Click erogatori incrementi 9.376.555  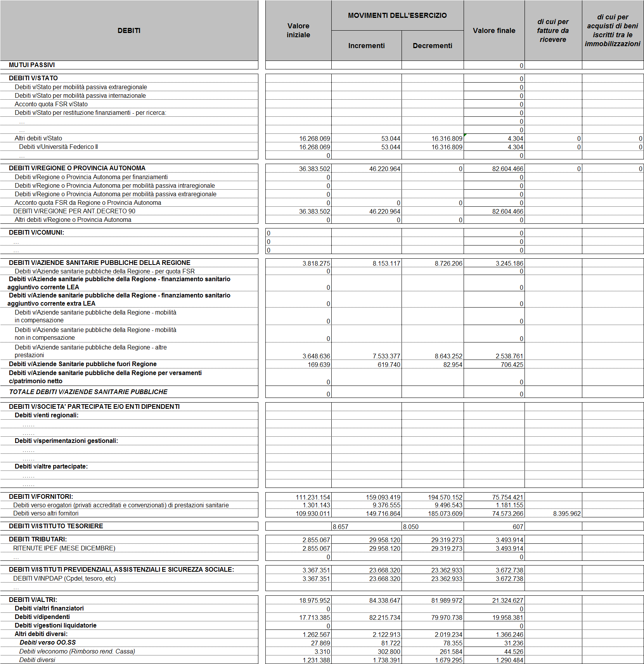pos(386,505)
